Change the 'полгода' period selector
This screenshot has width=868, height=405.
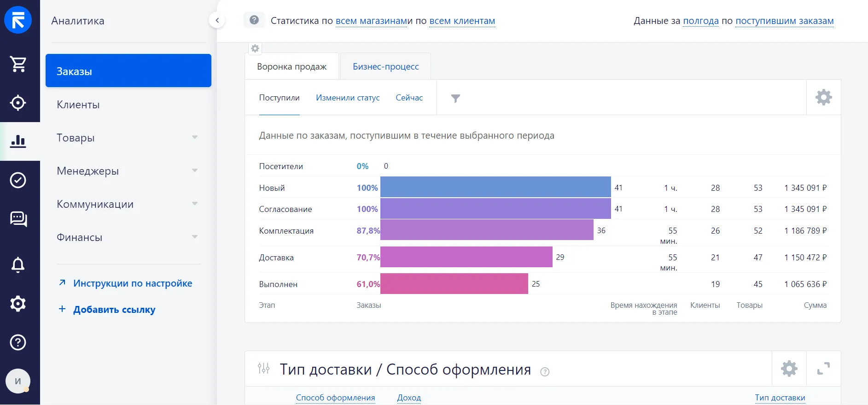coord(701,21)
